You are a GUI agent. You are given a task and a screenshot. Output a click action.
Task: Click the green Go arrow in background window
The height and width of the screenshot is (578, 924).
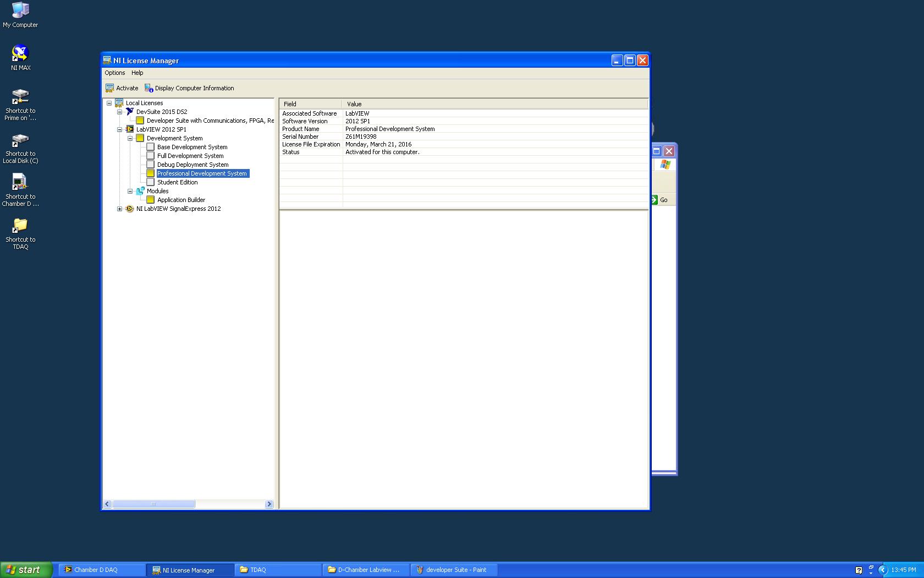point(654,200)
